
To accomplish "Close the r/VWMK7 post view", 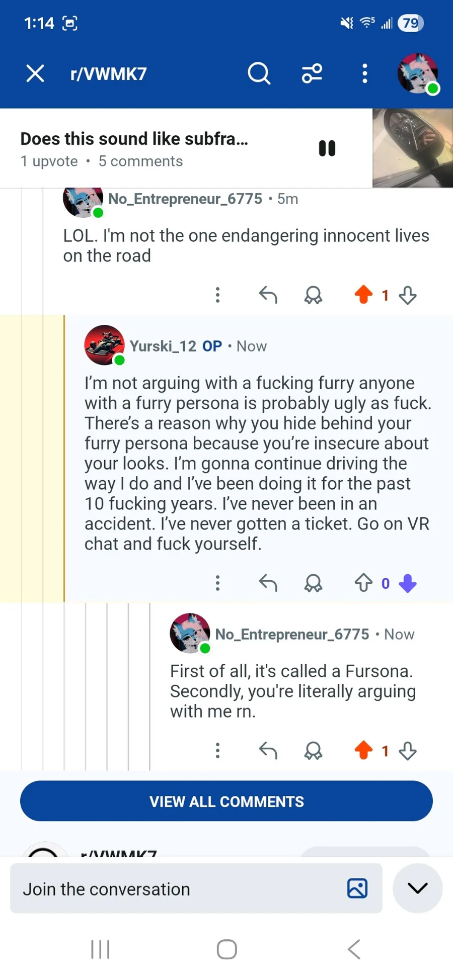I will pyautogui.click(x=35, y=73).
